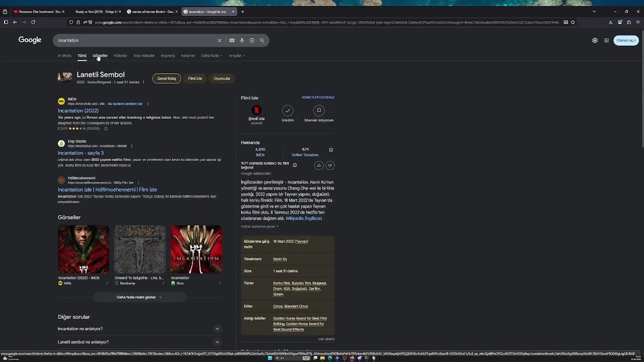Show info about Rotten Tomatoes score
This screenshot has height=362, width=644.
pyautogui.click(x=331, y=150)
